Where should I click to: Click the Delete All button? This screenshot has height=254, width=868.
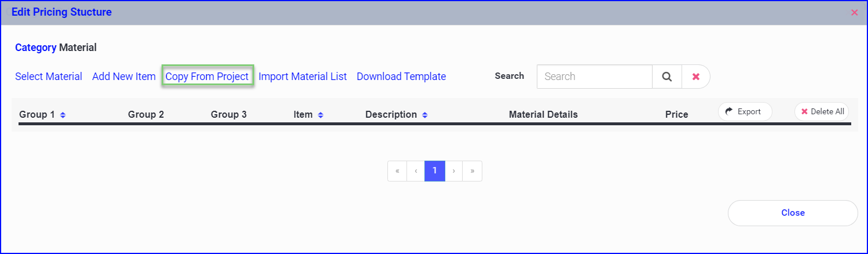(822, 111)
